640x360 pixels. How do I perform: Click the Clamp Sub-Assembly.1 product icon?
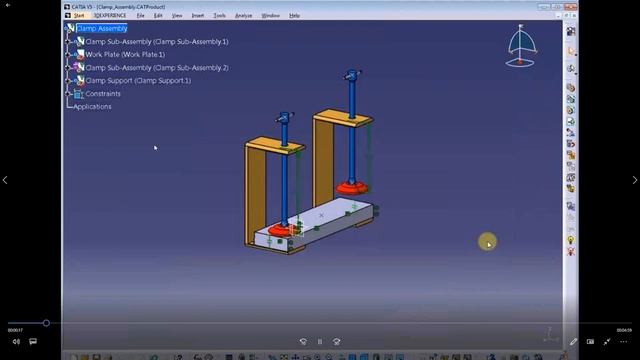click(x=79, y=41)
